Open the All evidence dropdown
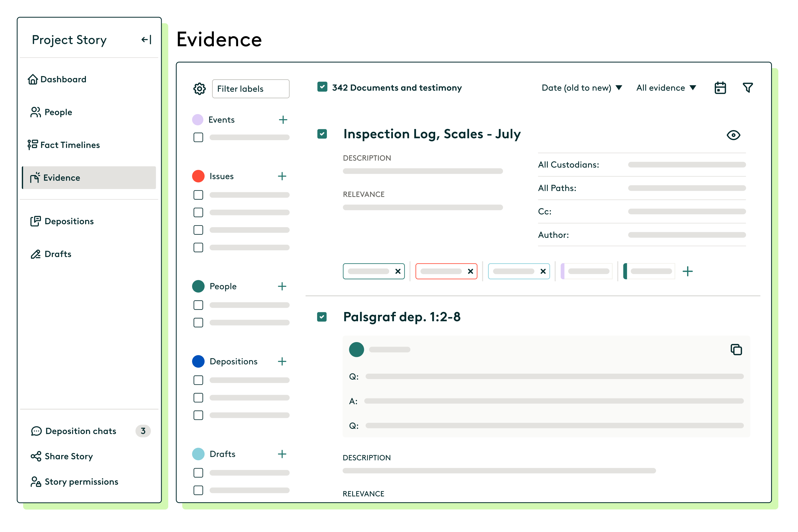The image size is (798, 532). (x=666, y=88)
